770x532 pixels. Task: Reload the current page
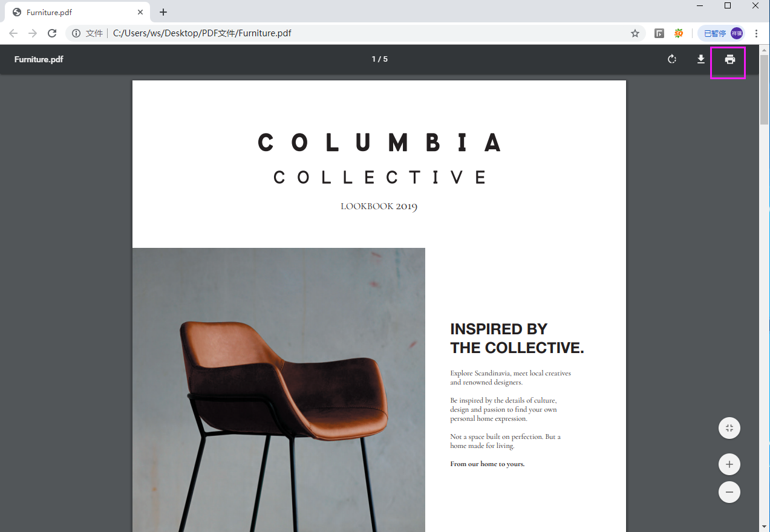coord(52,33)
